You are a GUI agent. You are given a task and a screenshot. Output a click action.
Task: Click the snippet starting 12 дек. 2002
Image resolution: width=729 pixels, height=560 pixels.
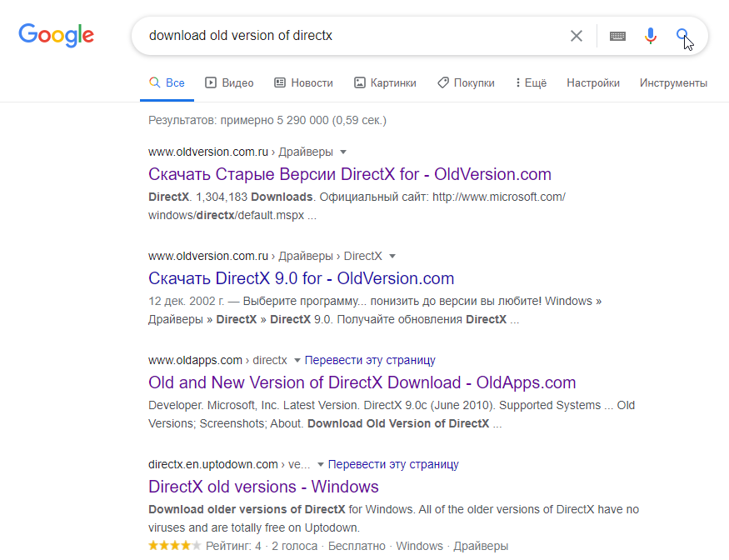click(375, 310)
